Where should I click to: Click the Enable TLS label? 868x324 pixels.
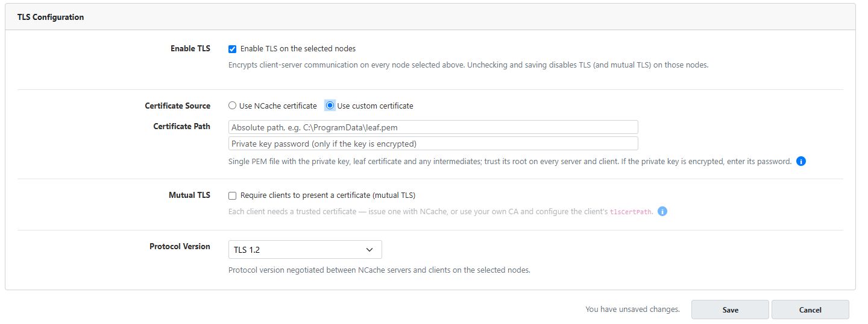point(190,48)
